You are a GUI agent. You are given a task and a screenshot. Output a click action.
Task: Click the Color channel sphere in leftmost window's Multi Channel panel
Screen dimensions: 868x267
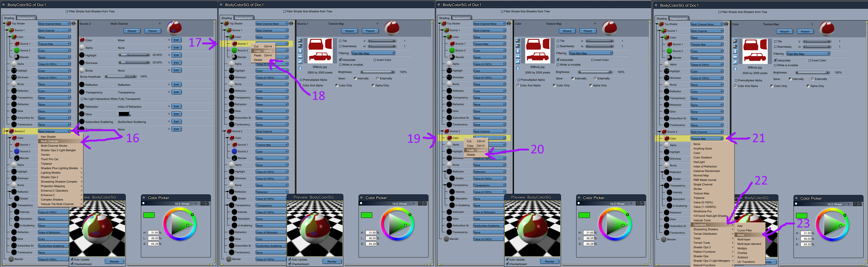tap(82, 40)
